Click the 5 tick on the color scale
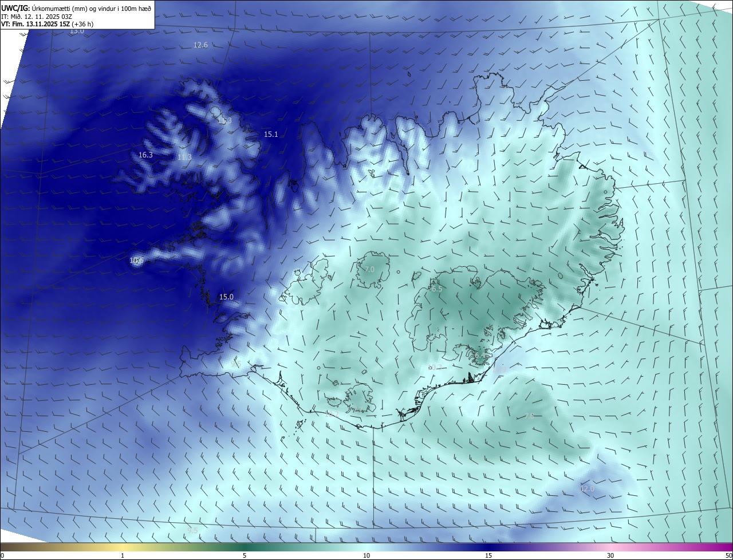Screen dimensions: 733x560 pos(245,555)
